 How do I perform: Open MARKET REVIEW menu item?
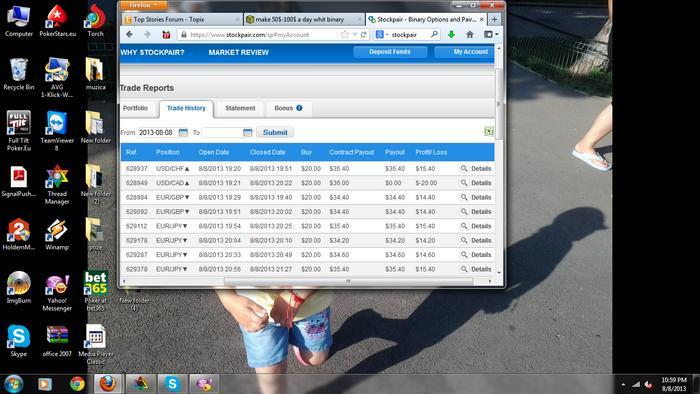point(238,52)
